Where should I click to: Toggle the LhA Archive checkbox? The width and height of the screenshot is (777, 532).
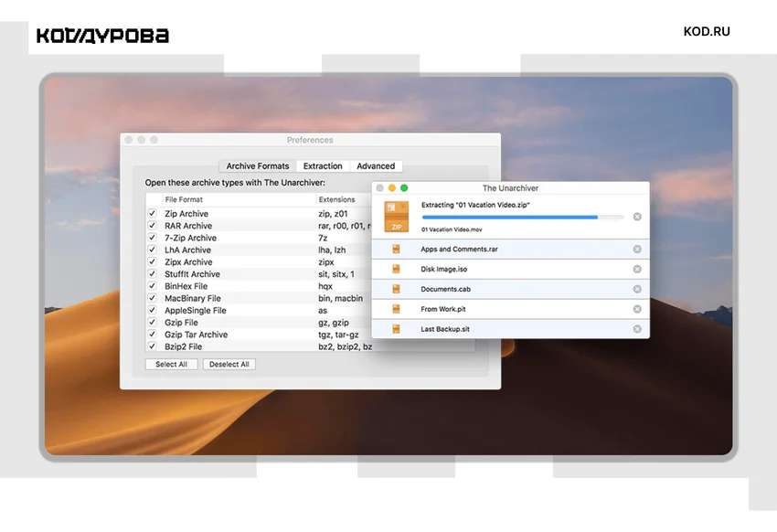(152, 250)
